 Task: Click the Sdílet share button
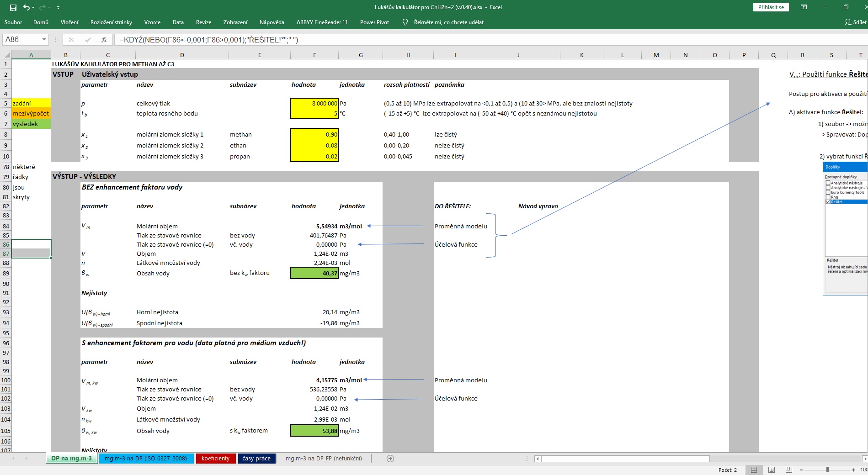pyautogui.click(x=856, y=22)
